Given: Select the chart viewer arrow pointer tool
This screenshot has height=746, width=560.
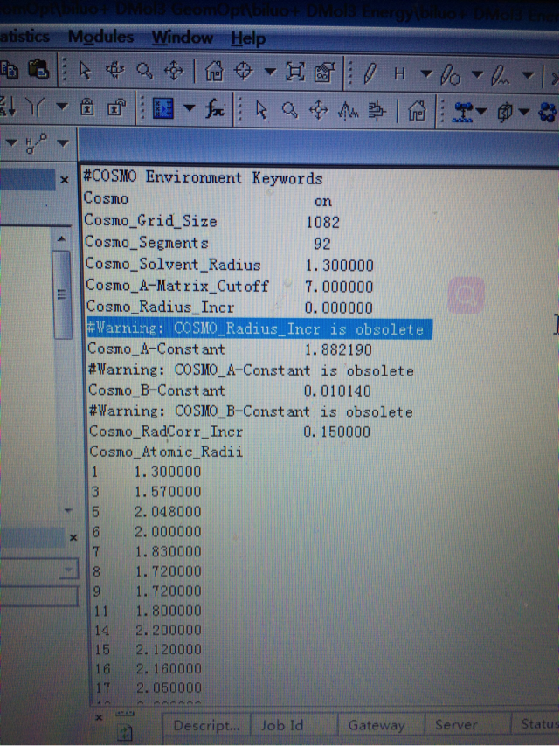Looking at the screenshot, I should (260, 110).
